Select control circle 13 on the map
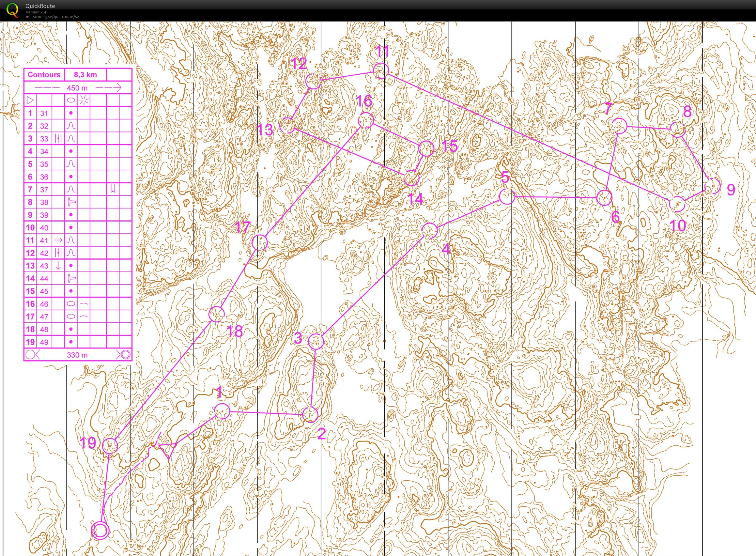The width and height of the screenshot is (756, 556). point(287,126)
